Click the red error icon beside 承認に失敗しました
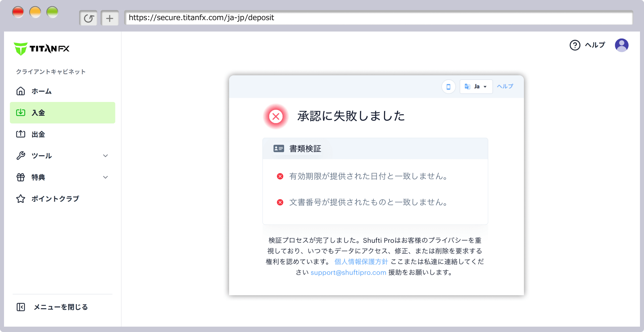This screenshot has height=332, width=644. tap(276, 116)
